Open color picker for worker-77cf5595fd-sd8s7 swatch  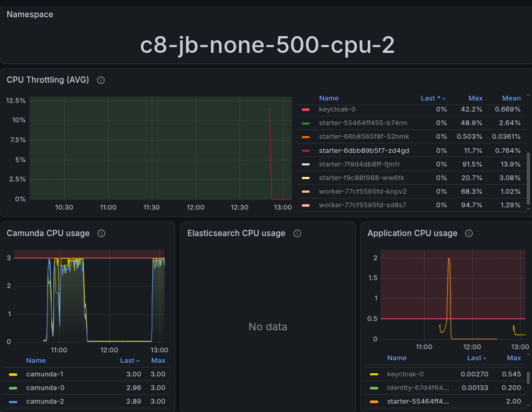(305, 205)
